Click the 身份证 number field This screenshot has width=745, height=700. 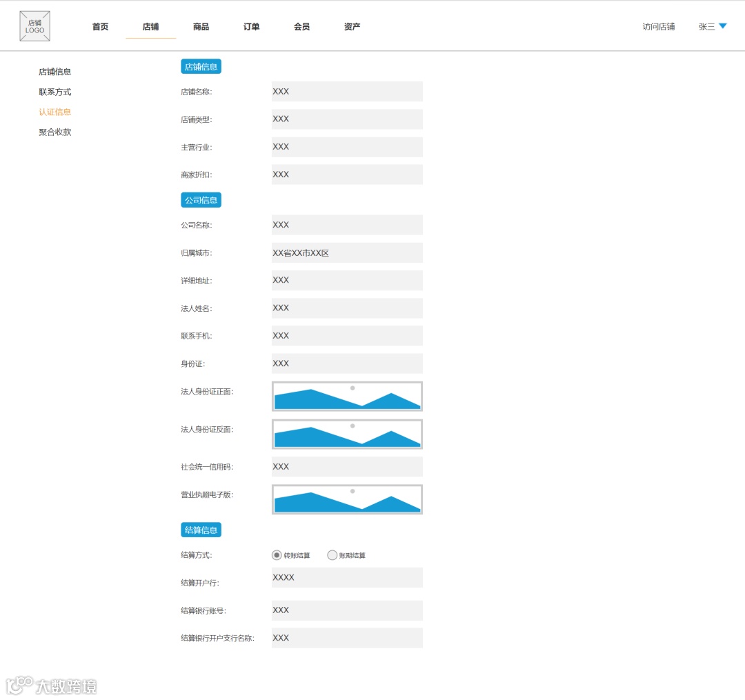[x=347, y=363]
